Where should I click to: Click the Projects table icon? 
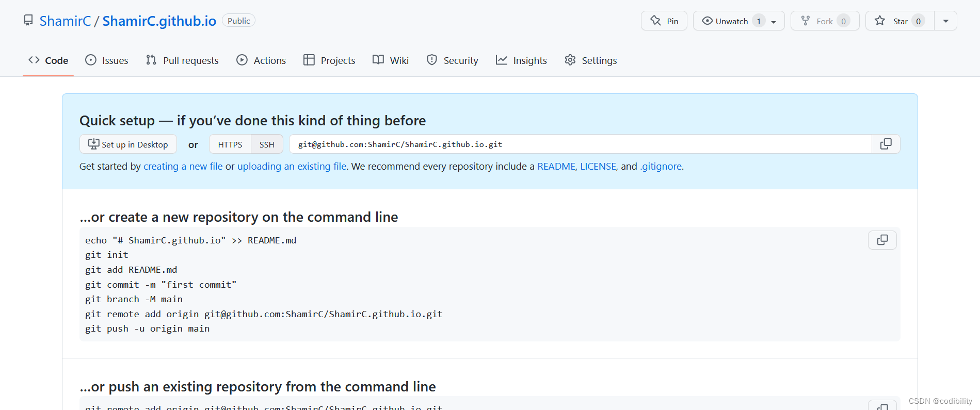tap(309, 60)
